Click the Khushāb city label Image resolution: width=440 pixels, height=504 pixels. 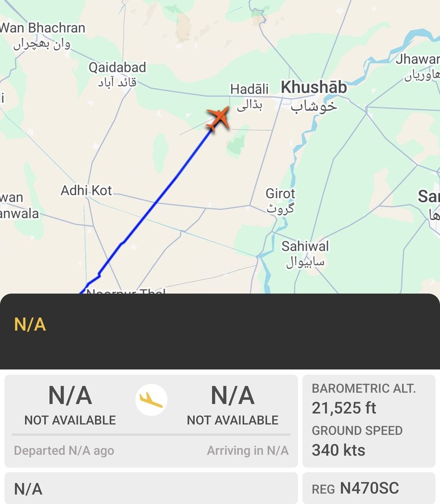coord(313,88)
